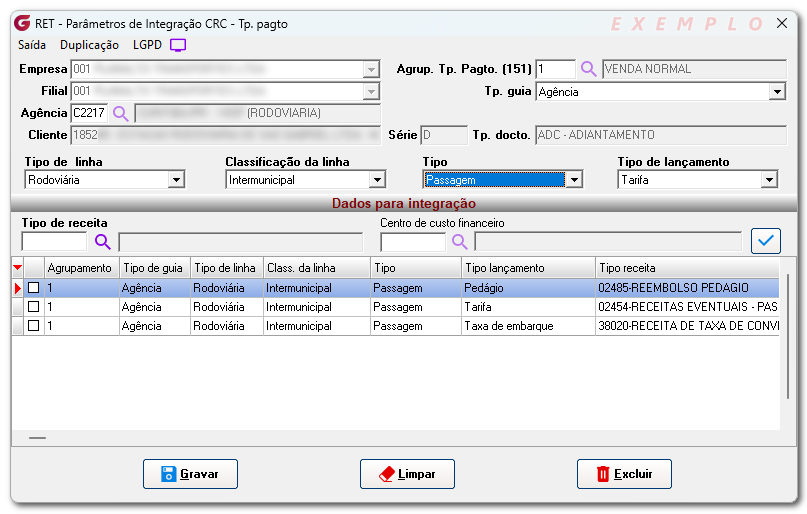Click the purple monitor icon next to LGPD
807x514 pixels.
point(178,45)
